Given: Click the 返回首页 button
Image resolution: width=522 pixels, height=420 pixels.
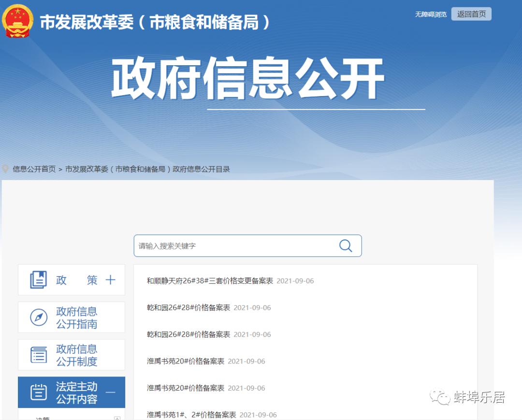Looking at the screenshot, I should (471, 14).
